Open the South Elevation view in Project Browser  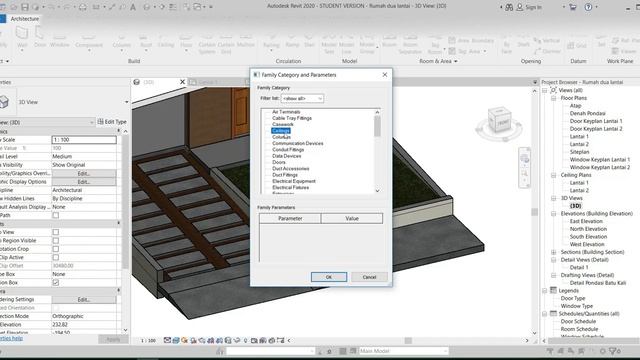pos(588,237)
